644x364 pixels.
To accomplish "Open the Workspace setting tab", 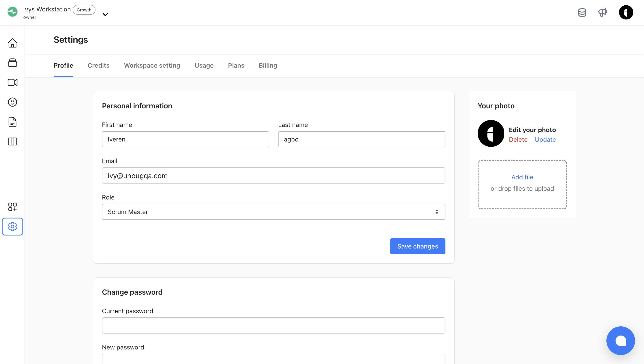I will point(152,66).
